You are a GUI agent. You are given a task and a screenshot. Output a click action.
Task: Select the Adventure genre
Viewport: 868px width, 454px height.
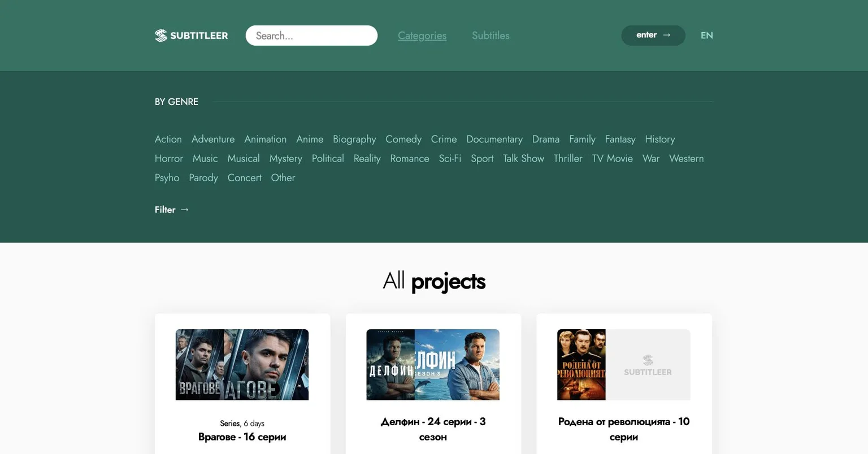click(213, 139)
